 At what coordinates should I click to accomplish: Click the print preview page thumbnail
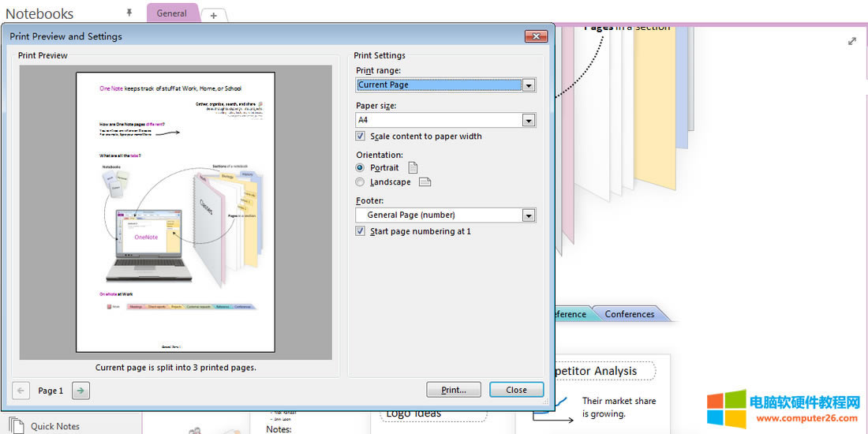point(175,212)
